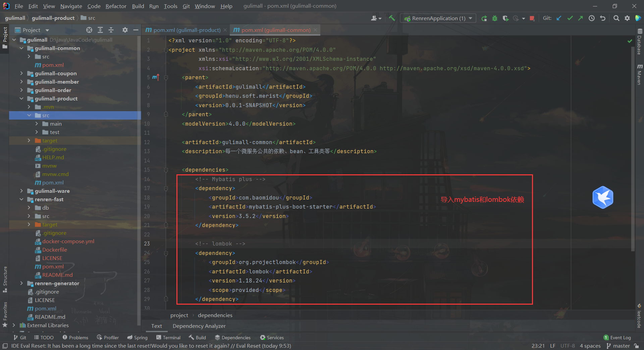The height and width of the screenshot is (350, 644).
Task: Select the Dockerfile under renren-fast
Action: pos(54,250)
